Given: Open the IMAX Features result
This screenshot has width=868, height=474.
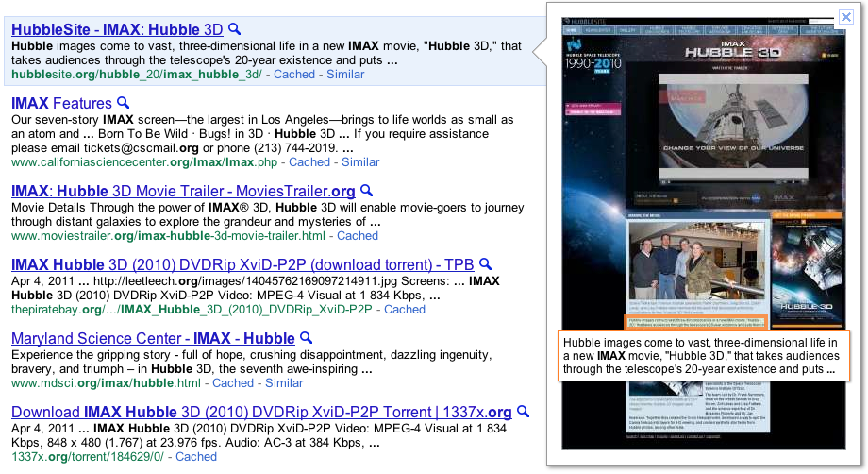Looking at the screenshot, I should pyautogui.click(x=61, y=103).
